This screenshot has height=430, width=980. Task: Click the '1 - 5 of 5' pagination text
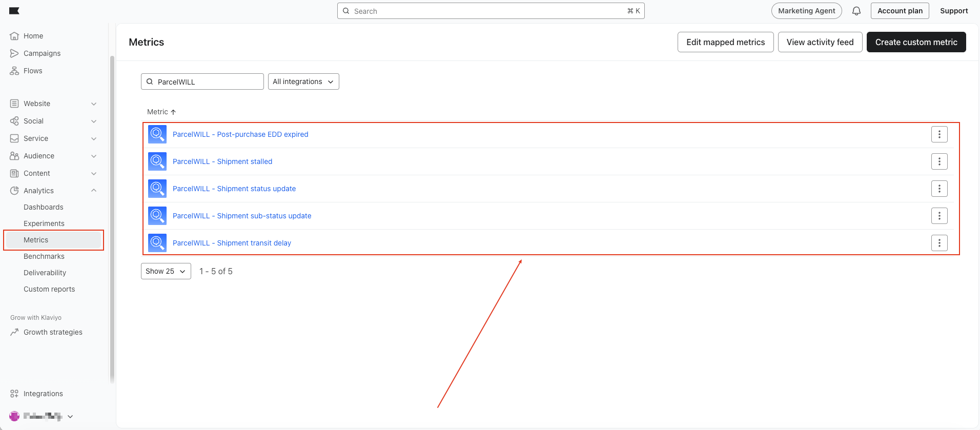coord(216,271)
